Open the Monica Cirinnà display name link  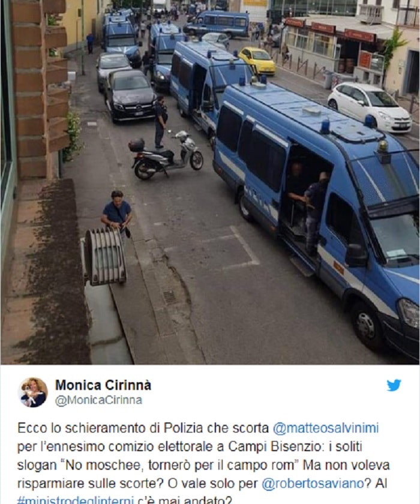(x=103, y=385)
